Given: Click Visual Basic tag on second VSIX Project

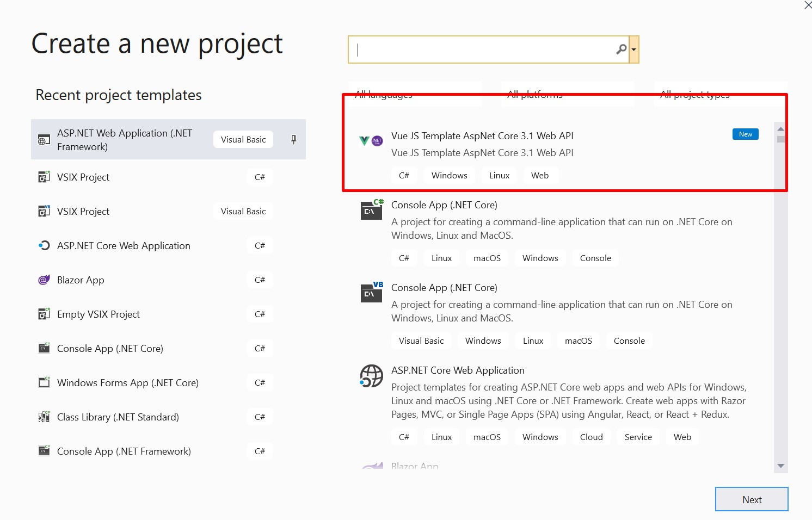Looking at the screenshot, I should 243,211.
